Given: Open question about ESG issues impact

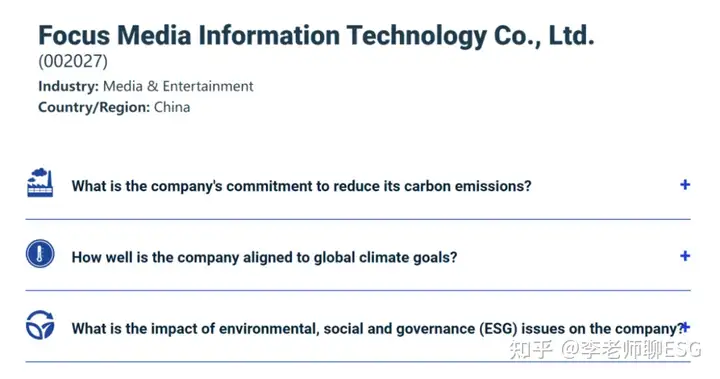Looking at the screenshot, I should pyautogui.click(x=377, y=329).
